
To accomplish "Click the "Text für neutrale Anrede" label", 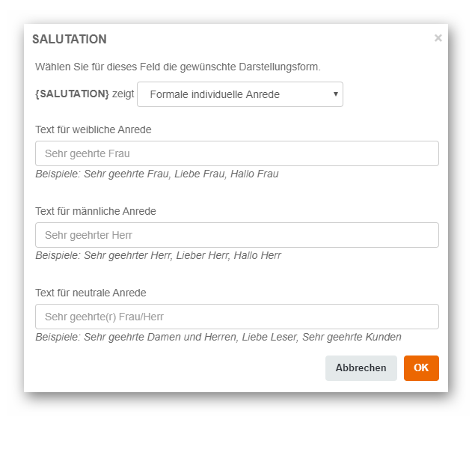I will 91,293.
